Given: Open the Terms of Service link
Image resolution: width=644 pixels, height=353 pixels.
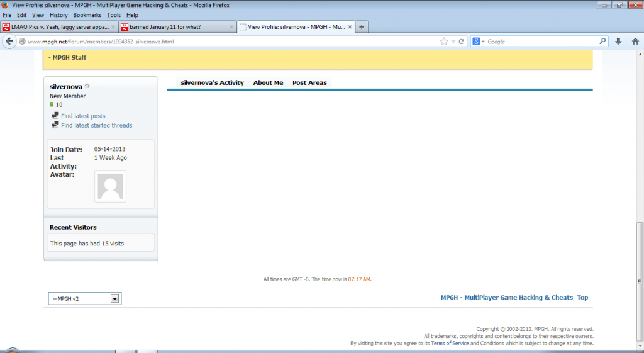Looking at the screenshot, I should tap(450, 343).
